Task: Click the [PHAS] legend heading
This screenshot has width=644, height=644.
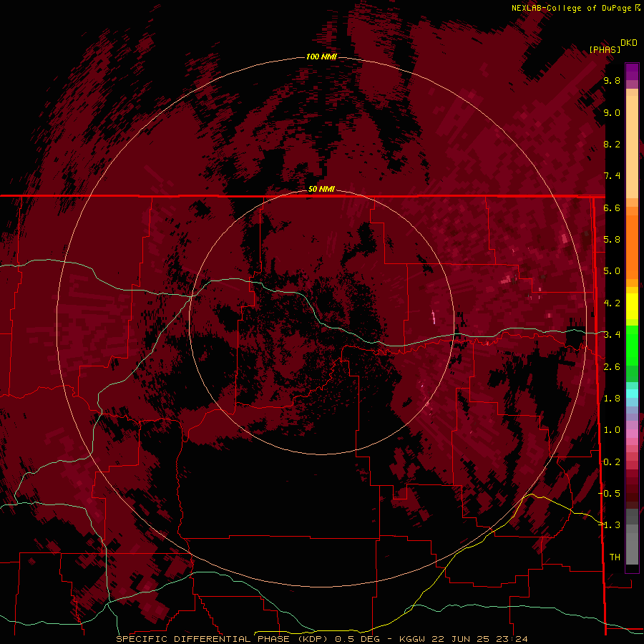Action: [605, 49]
